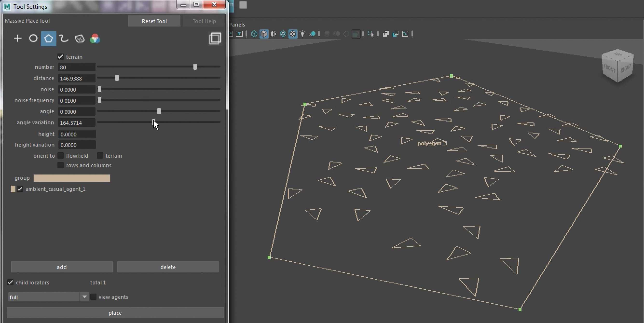Click the group color swatch
The height and width of the screenshot is (323, 644).
tap(72, 178)
